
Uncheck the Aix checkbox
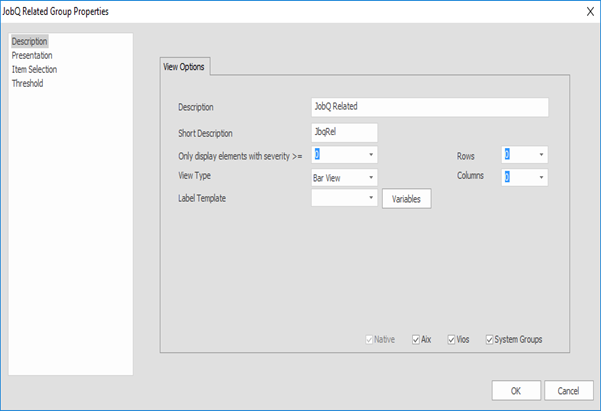[x=416, y=339]
